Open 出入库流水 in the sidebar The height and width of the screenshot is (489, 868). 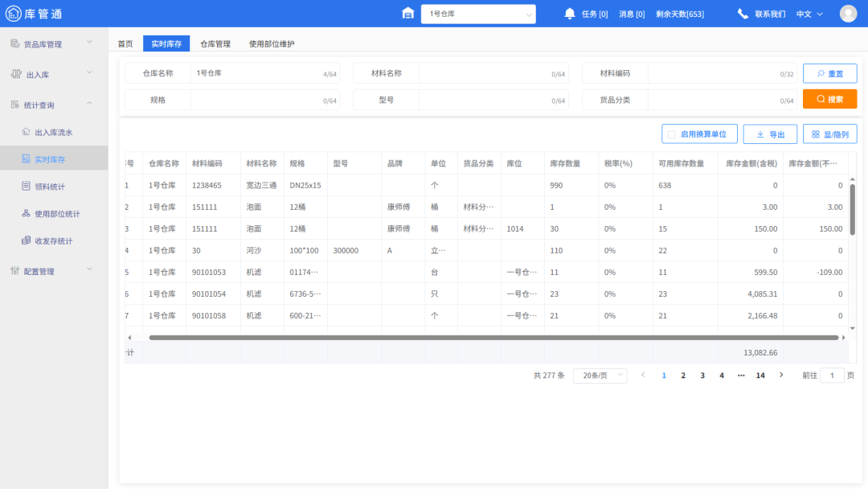tap(54, 133)
